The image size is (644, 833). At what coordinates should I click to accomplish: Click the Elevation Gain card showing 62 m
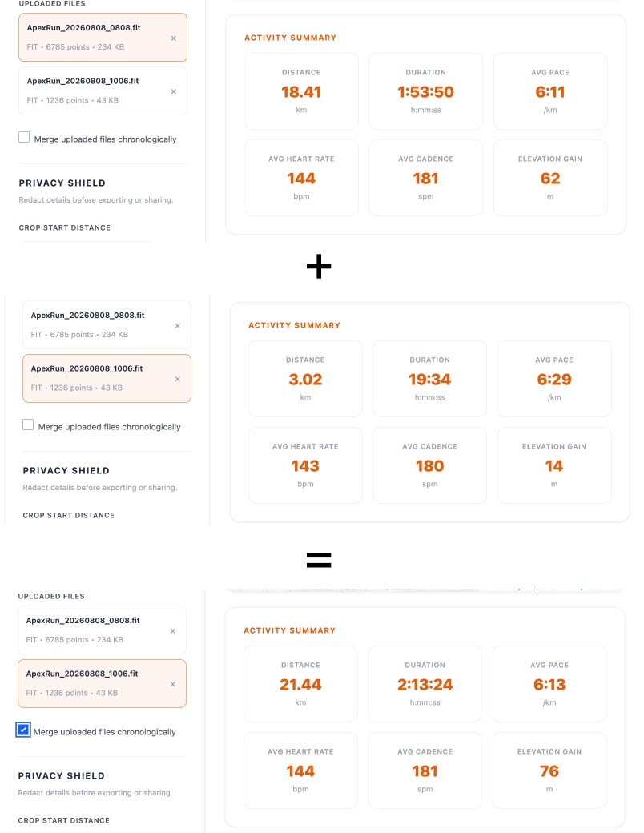[x=550, y=178]
